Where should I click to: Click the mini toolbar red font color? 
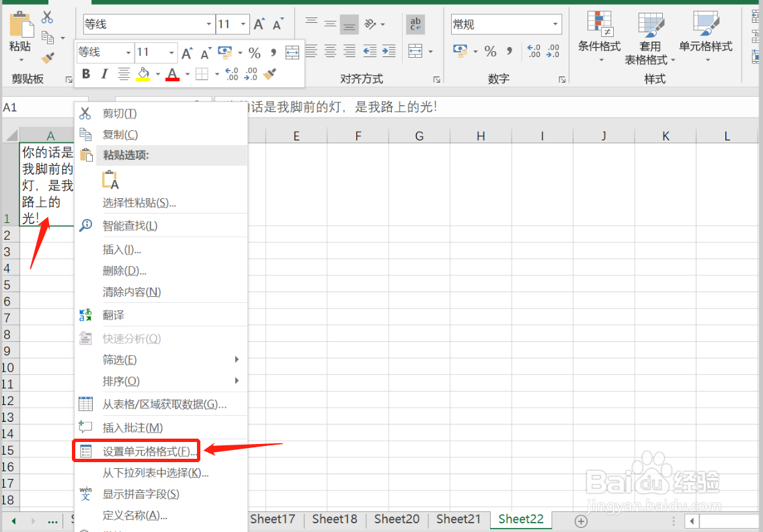click(172, 74)
